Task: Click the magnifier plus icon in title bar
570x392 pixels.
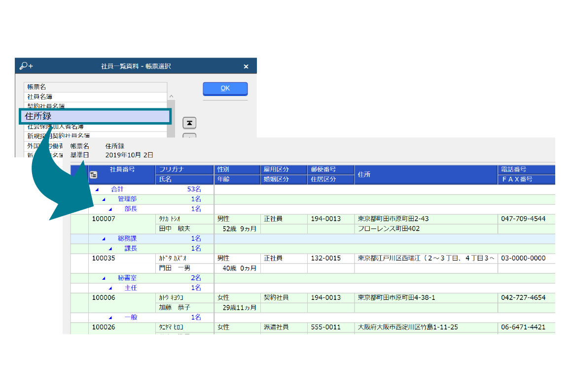Action: [26, 66]
